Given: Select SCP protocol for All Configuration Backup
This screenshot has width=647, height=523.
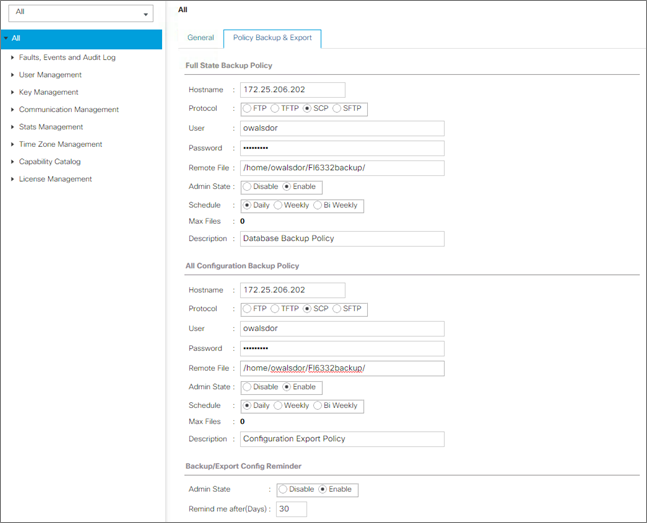Looking at the screenshot, I should coord(307,309).
